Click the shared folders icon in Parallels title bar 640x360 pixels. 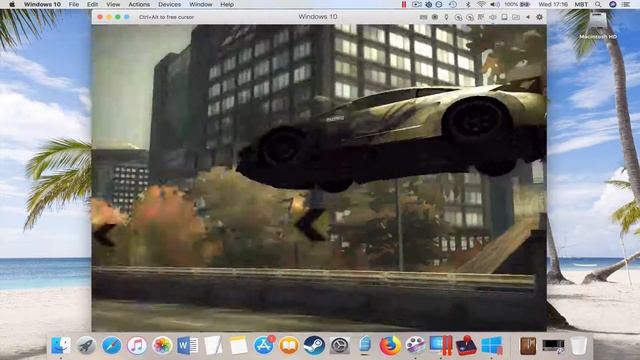pyautogui.click(x=516, y=17)
